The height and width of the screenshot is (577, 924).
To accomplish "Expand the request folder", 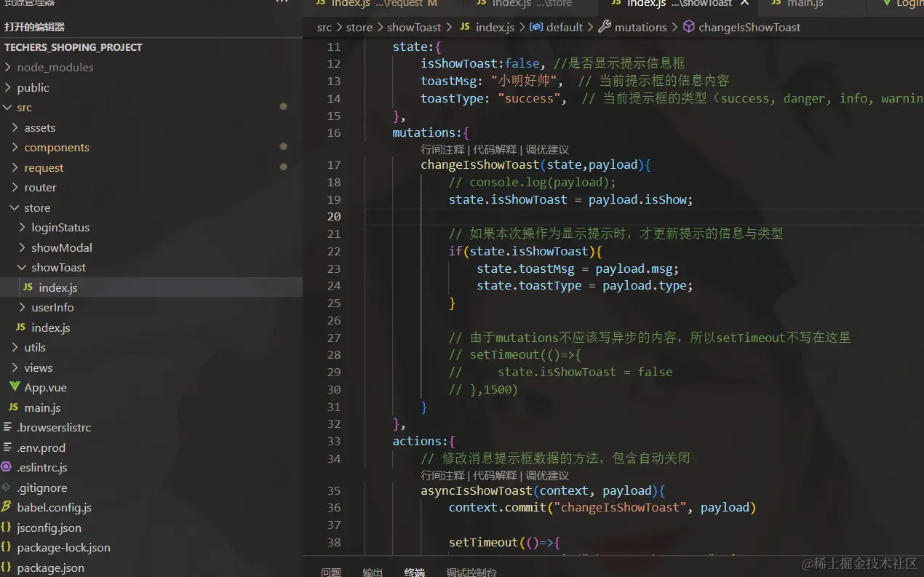I will pyautogui.click(x=15, y=167).
